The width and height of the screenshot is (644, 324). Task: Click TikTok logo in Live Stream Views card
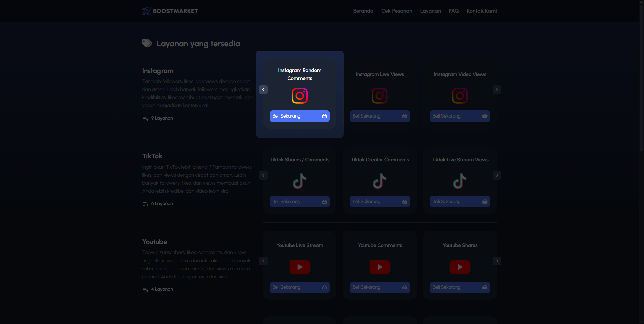point(460,181)
